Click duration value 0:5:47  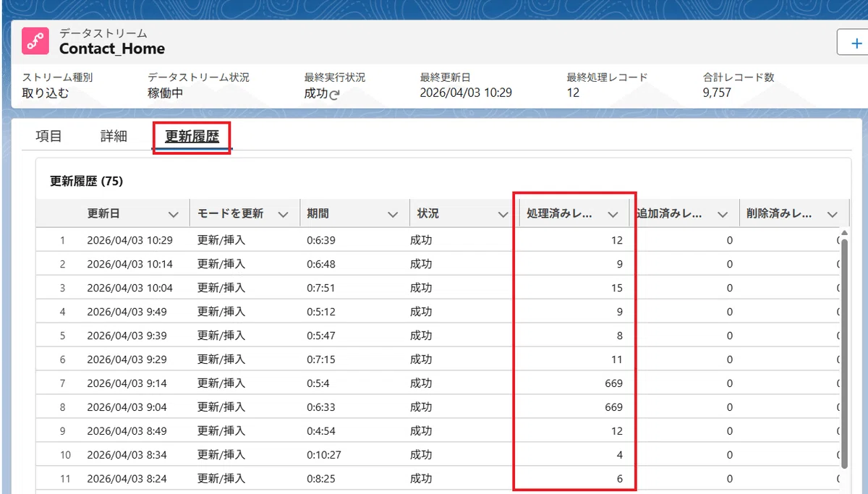pyautogui.click(x=321, y=336)
